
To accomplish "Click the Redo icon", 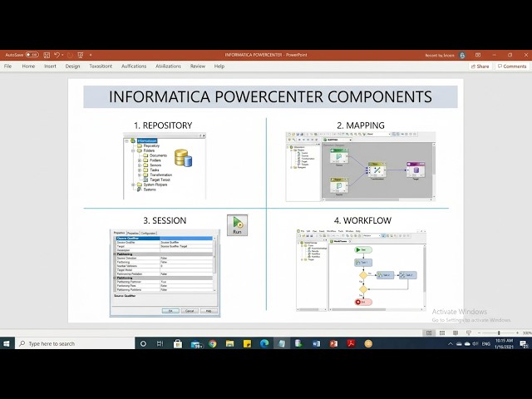I will 70,55.
